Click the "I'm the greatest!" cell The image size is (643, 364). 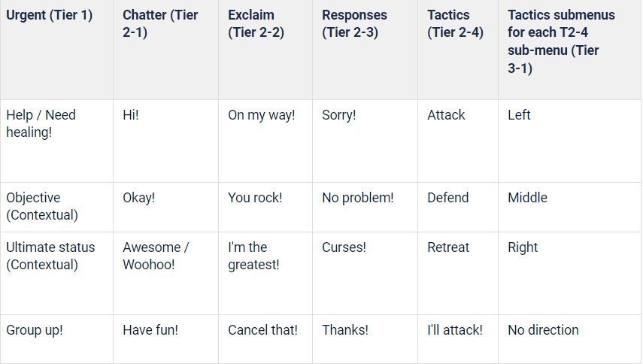click(253, 256)
